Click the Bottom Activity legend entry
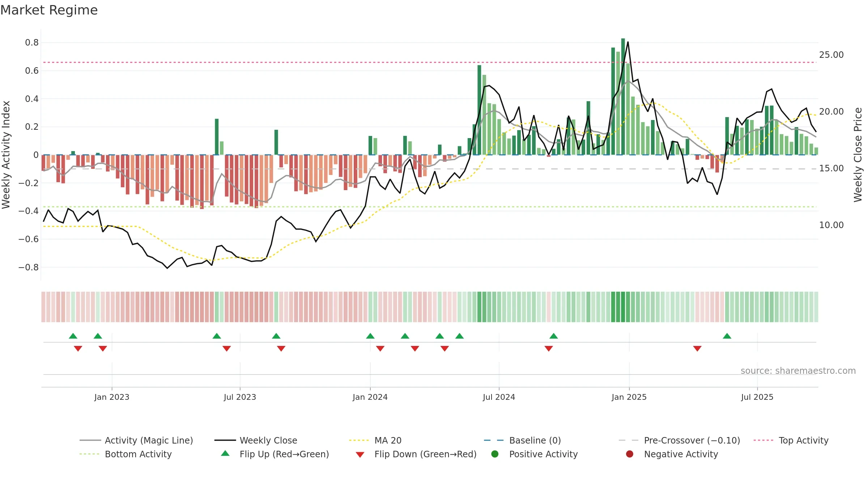 tap(125, 454)
